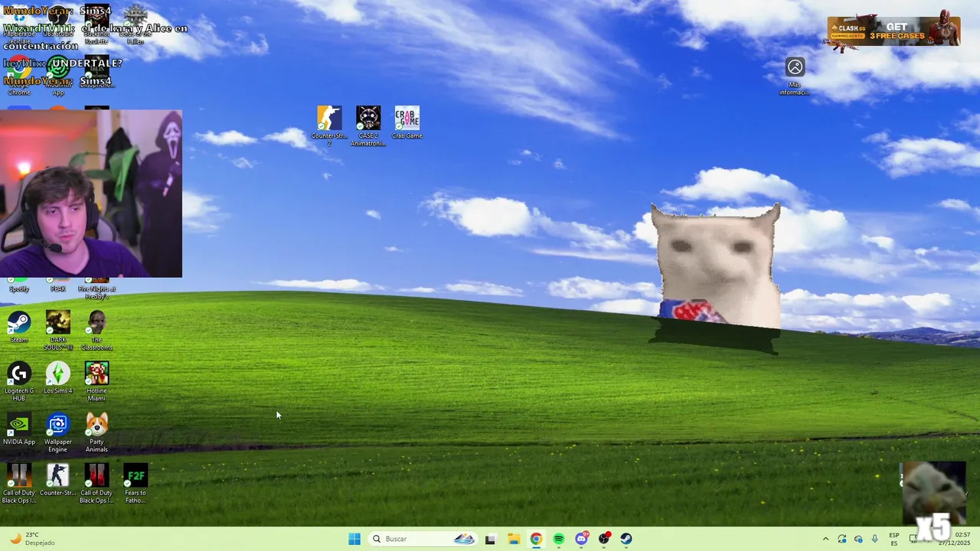980x551 pixels.
Task: Open Task View from the taskbar
Action: (490, 539)
